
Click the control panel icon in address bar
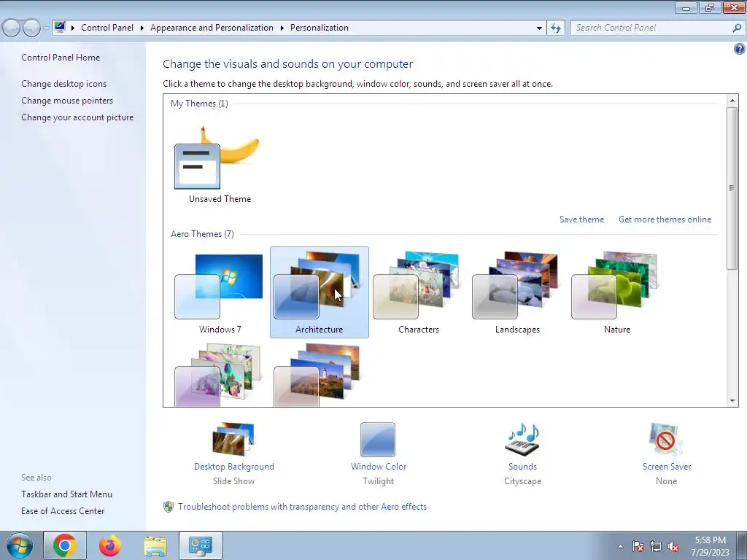tap(60, 27)
